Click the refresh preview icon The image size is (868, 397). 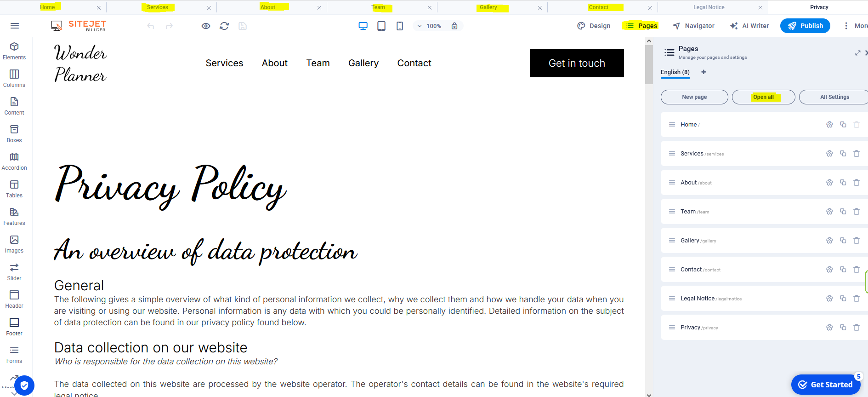pyautogui.click(x=224, y=26)
